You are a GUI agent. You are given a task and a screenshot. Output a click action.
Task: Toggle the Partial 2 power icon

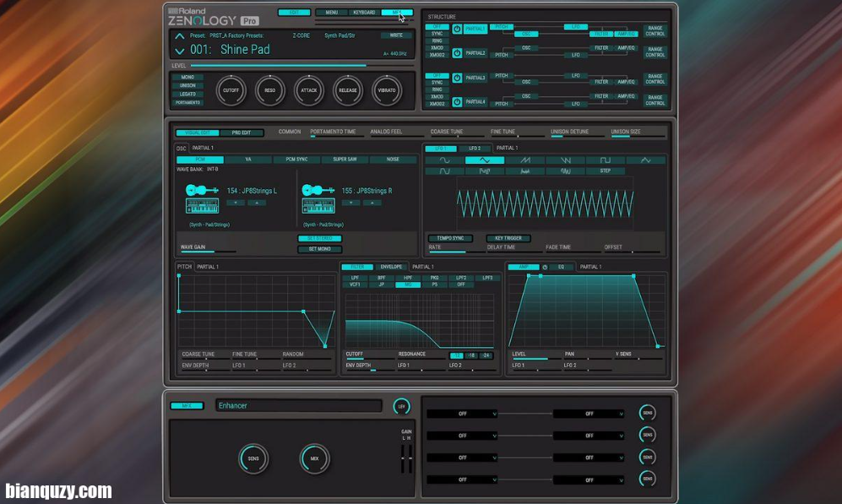click(x=457, y=53)
